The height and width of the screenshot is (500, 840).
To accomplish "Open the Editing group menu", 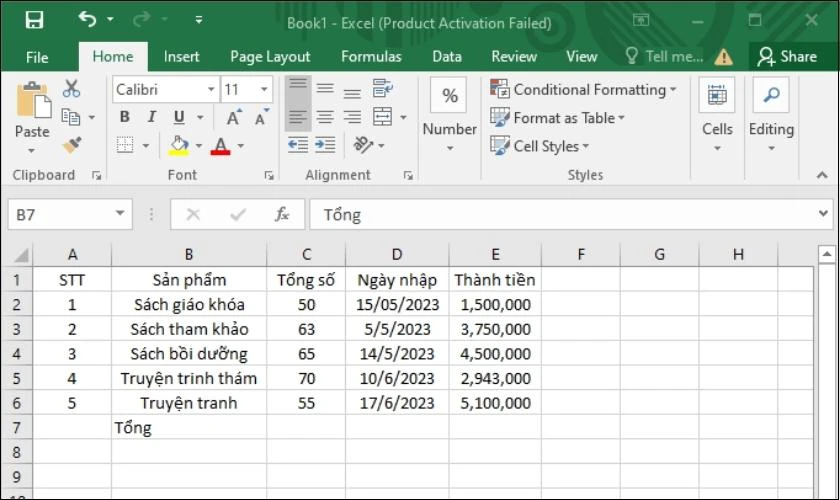I will click(x=771, y=116).
